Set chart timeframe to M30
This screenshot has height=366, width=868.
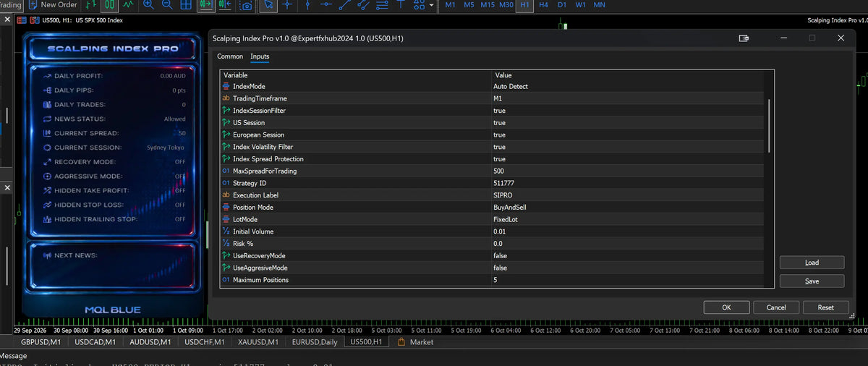(506, 4)
